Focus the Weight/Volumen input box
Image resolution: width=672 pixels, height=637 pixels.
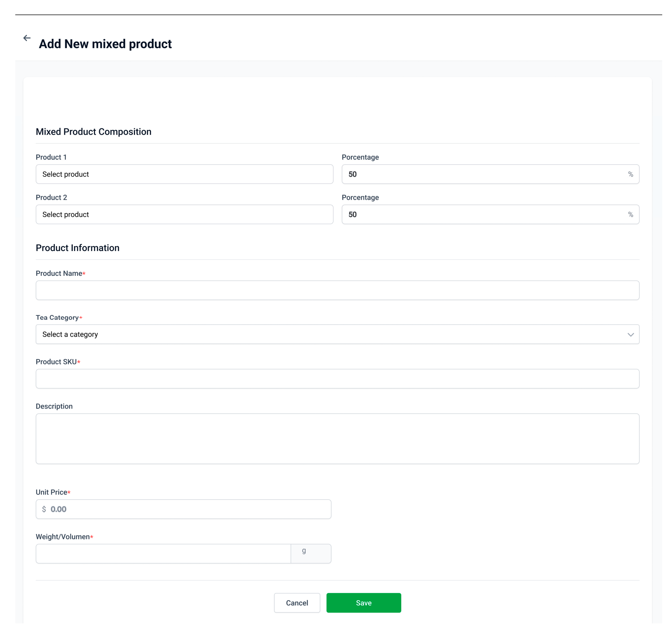pyautogui.click(x=163, y=554)
